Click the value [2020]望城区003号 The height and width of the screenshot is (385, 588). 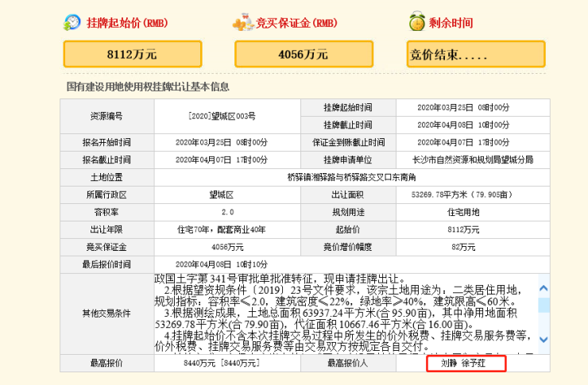(222, 116)
